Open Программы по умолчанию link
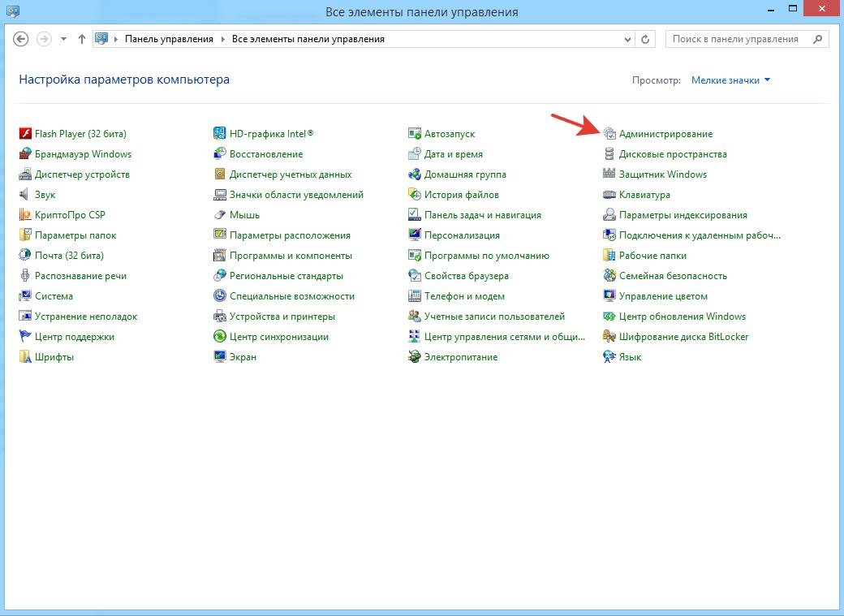This screenshot has height=616, width=844. pyautogui.click(x=487, y=256)
